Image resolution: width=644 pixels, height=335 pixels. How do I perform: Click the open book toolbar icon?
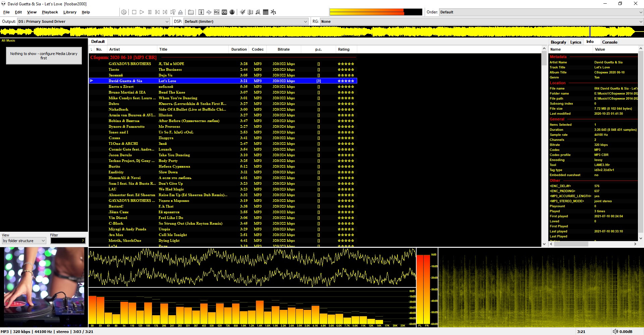(250, 12)
